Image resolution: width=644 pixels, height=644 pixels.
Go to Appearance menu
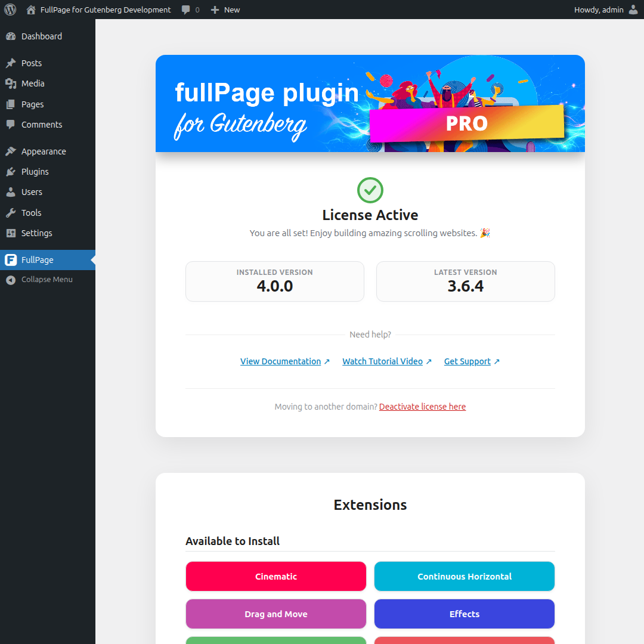click(48, 151)
